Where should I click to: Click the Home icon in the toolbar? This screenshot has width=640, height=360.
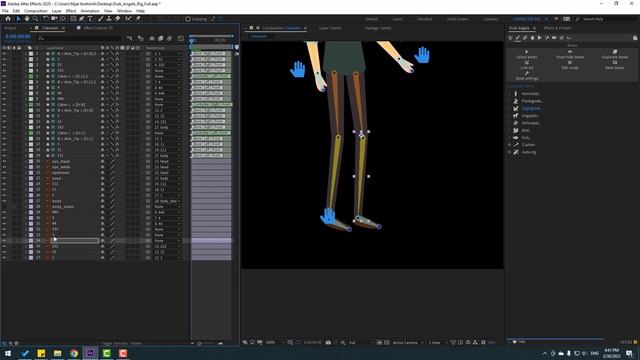click(8, 19)
